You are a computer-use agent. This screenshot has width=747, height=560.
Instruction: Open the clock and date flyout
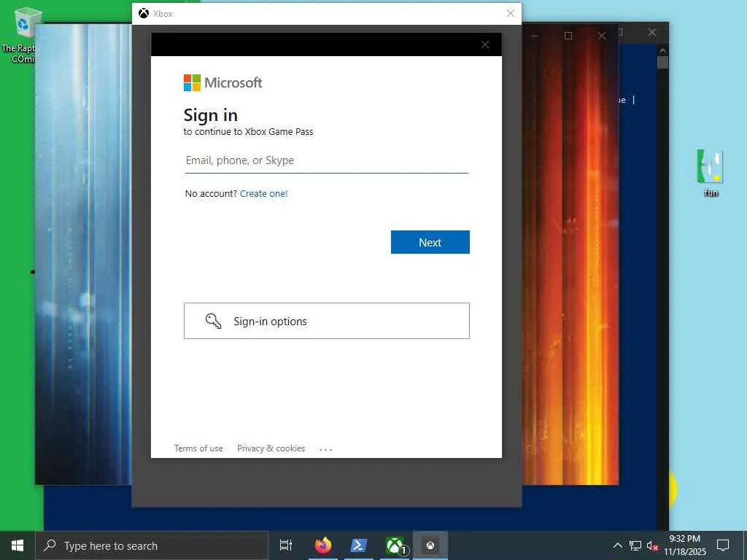coord(685,545)
